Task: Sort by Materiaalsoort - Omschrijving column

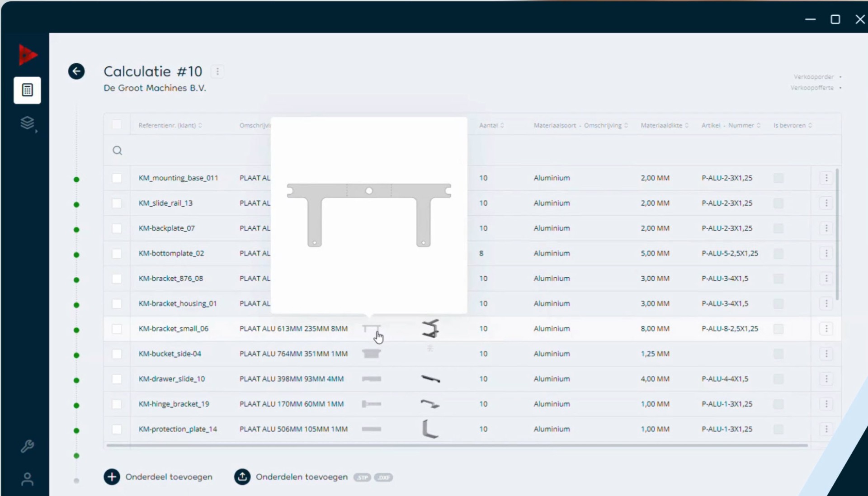Action: [x=580, y=125]
